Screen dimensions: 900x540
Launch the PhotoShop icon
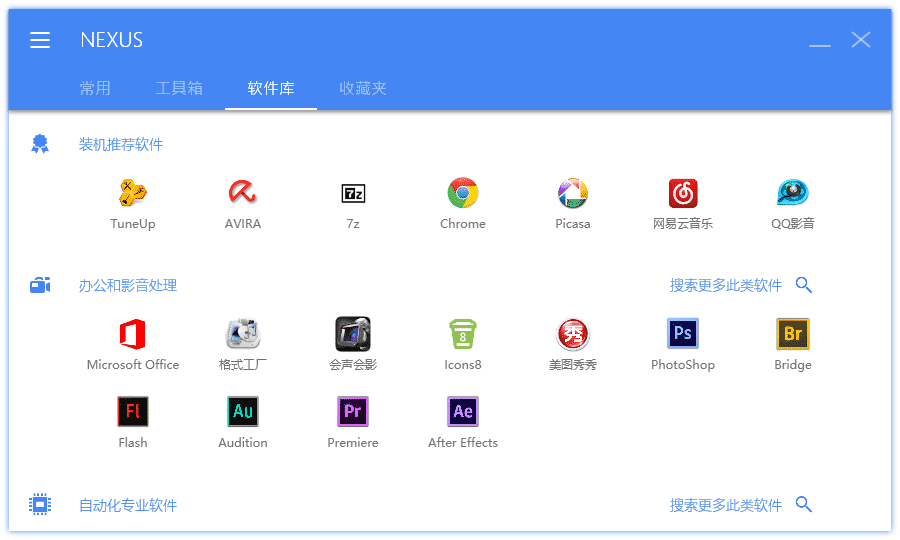(682, 333)
